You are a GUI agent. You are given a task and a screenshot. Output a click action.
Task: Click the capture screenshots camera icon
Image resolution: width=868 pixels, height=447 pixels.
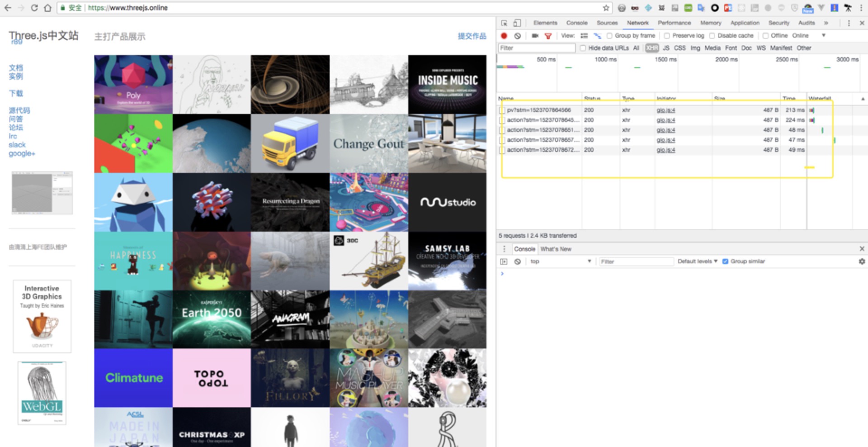tap(535, 36)
